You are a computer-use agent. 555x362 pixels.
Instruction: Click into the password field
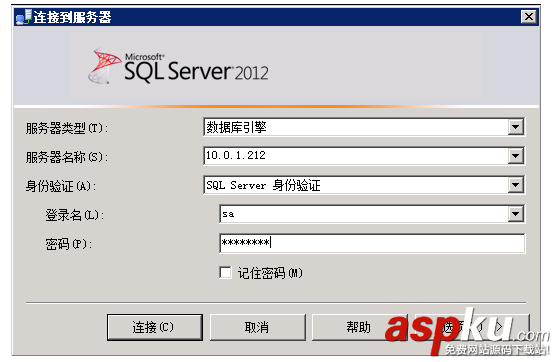(372, 243)
